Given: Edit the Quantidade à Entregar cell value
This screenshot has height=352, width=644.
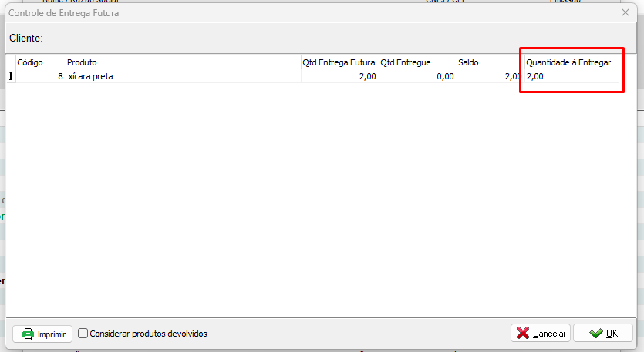Looking at the screenshot, I should (571, 76).
